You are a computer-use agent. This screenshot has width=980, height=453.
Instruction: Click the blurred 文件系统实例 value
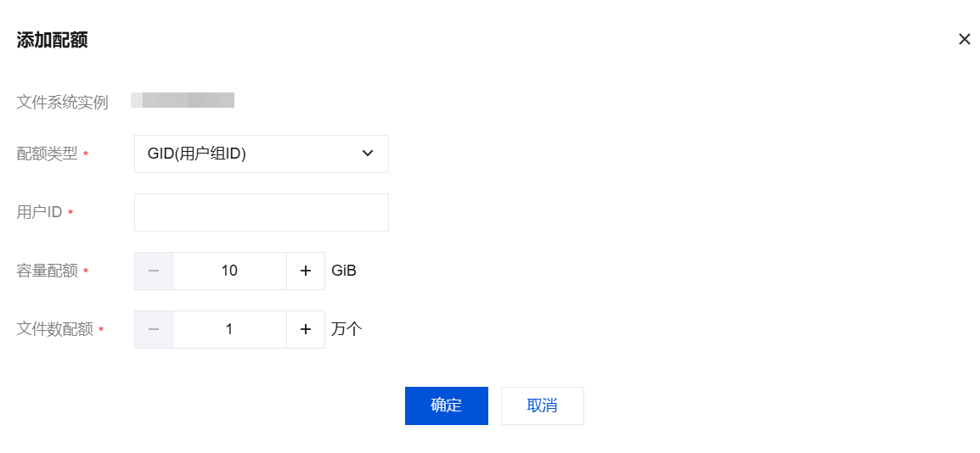tap(183, 101)
